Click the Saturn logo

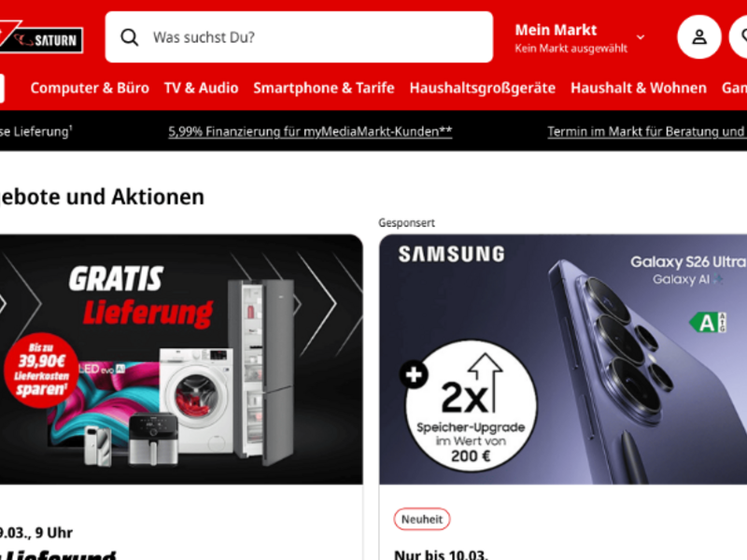41,37
